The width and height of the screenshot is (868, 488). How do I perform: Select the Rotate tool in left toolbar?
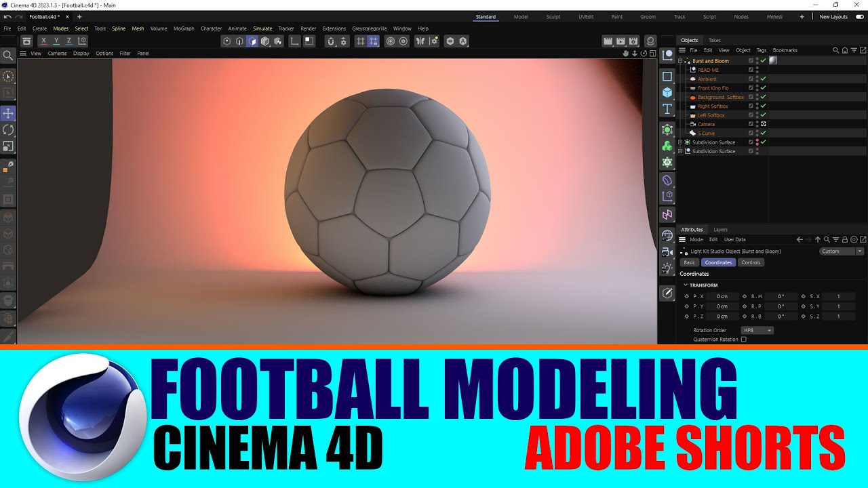pos(8,129)
